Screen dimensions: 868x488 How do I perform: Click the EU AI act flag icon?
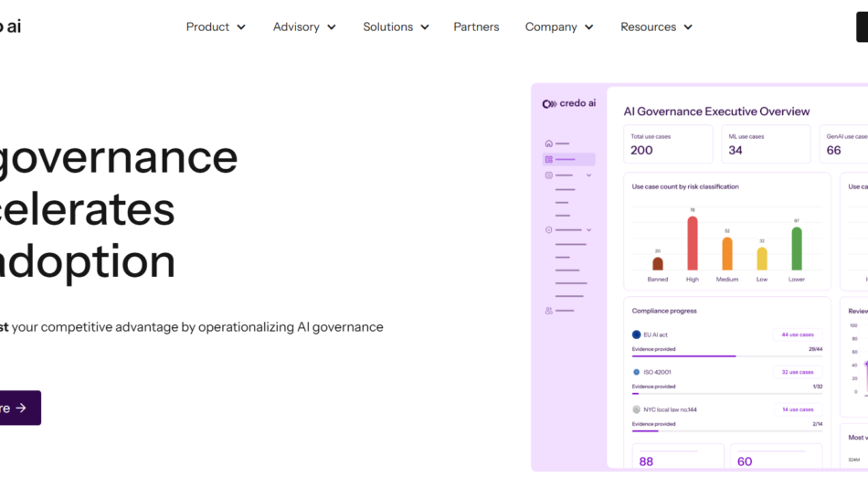(x=636, y=334)
